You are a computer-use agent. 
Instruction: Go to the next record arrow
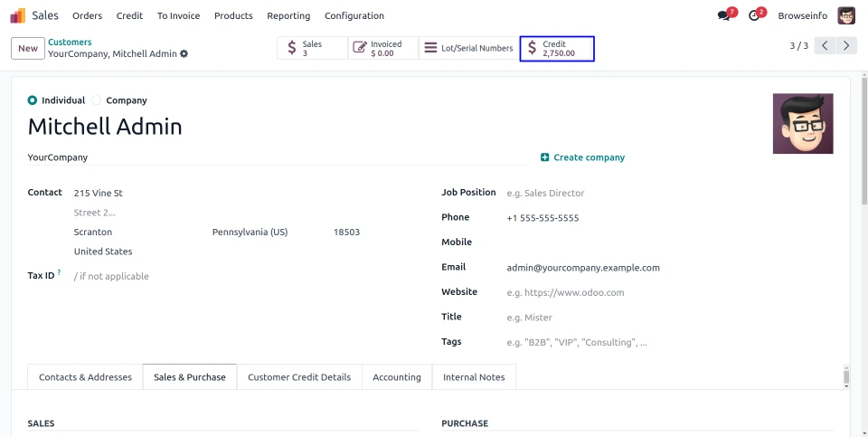point(846,46)
